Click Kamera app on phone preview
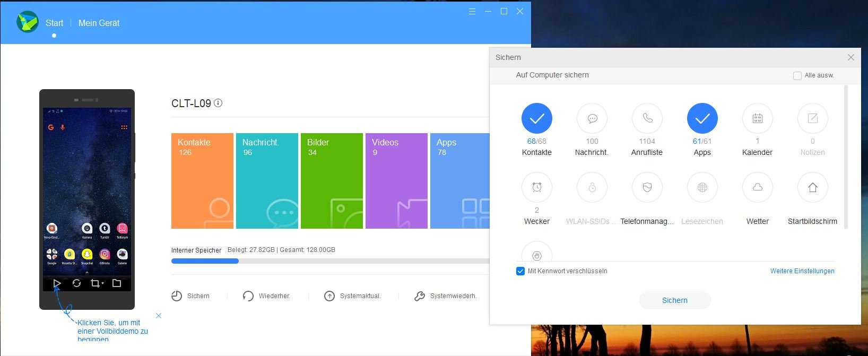 tap(87, 228)
